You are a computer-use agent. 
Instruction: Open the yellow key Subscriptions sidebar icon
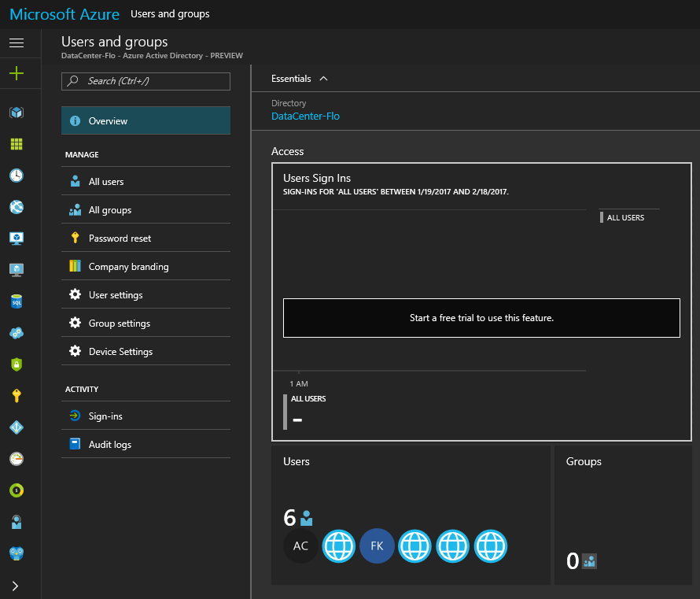tap(17, 396)
